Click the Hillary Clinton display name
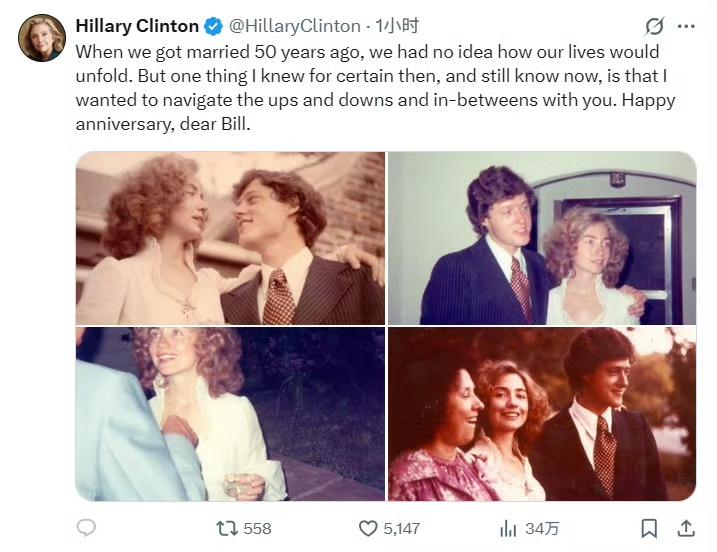The image size is (717, 552). pyautogui.click(x=137, y=25)
